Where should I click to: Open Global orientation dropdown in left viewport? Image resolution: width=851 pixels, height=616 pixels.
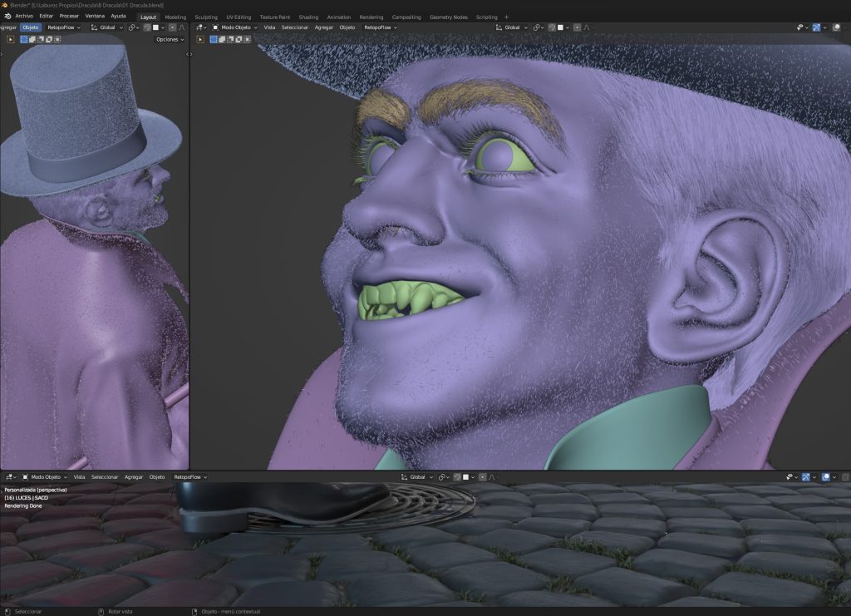pyautogui.click(x=106, y=27)
